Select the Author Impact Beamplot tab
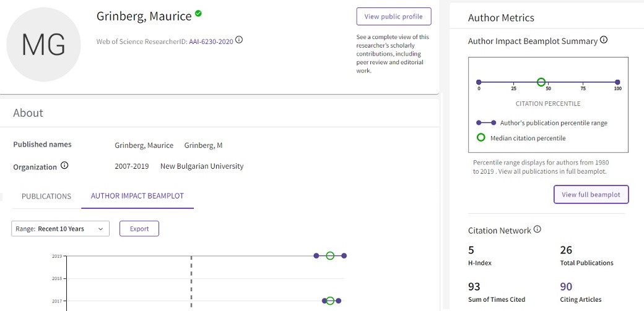 point(137,196)
